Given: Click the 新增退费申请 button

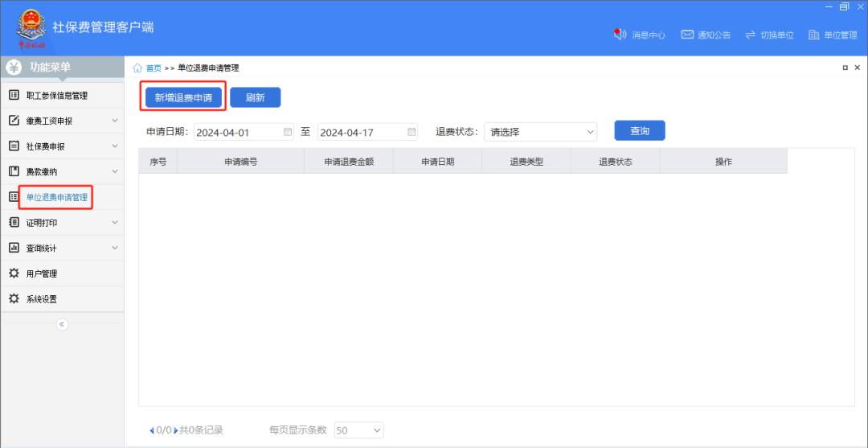Looking at the screenshot, I should (x=183, y=97).
